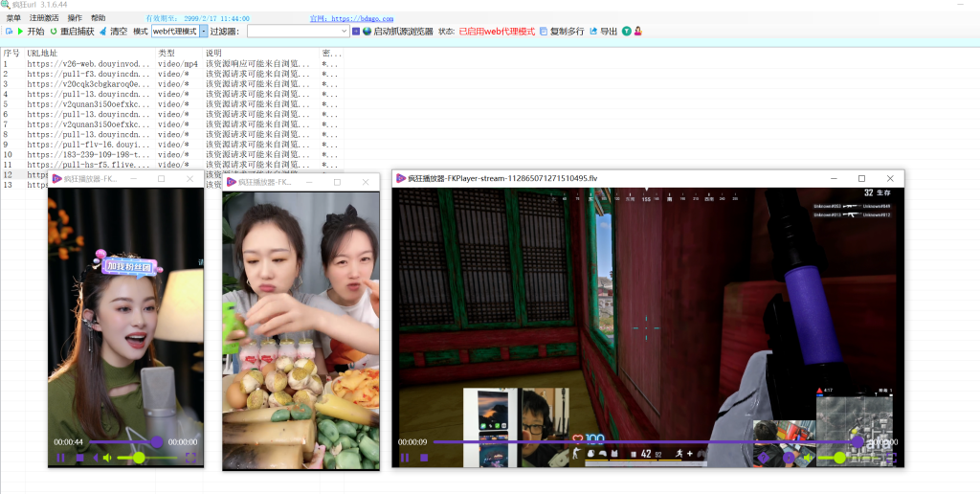The height and width of the screenshot is (494, 980).
Task: Maximize the FKPlayer-stream flv player window
Action: point(861,178)
